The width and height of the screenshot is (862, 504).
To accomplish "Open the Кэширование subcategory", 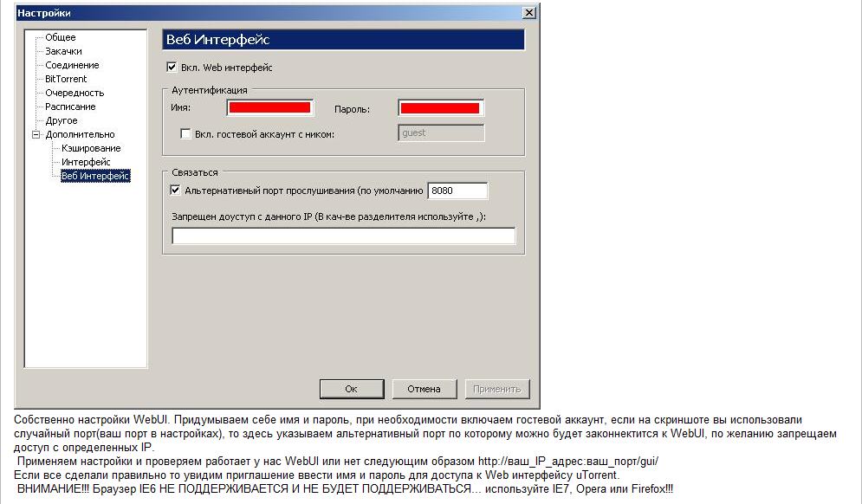I will [x=91, y=148].
